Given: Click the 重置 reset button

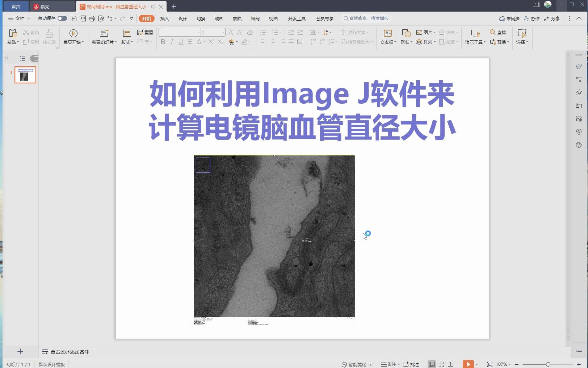Looking at the screenshot, I should point(145,32).
